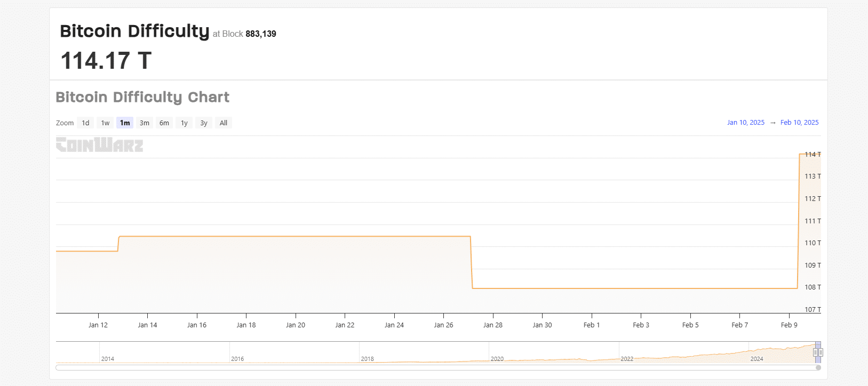Select the 1d zoom range
This screenshot has height=386, width=868.
click(85, 123)
